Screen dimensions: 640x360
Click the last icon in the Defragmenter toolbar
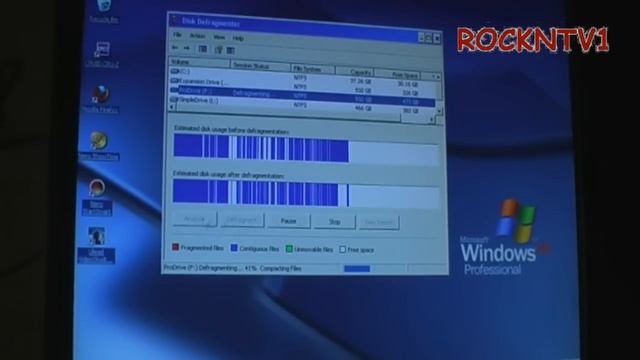230,50
